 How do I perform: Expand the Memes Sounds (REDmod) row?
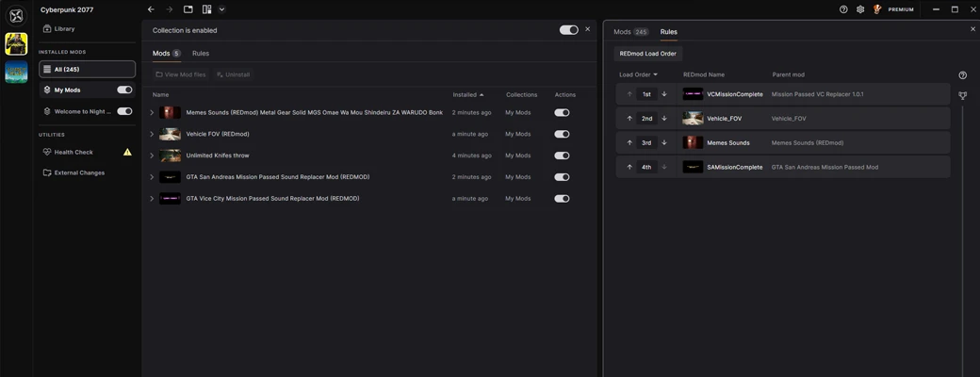(x=152, y=112)
